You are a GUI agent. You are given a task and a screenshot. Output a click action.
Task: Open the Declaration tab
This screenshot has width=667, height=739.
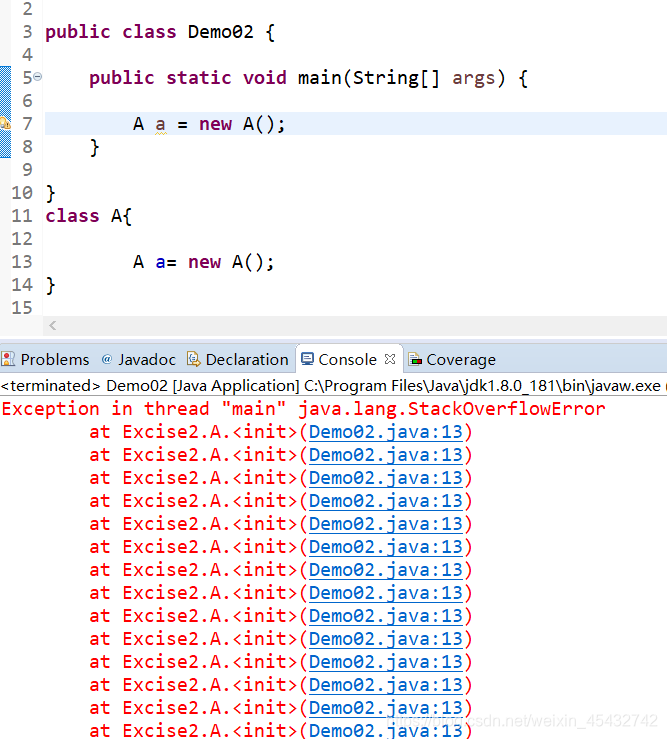[238, 360]
